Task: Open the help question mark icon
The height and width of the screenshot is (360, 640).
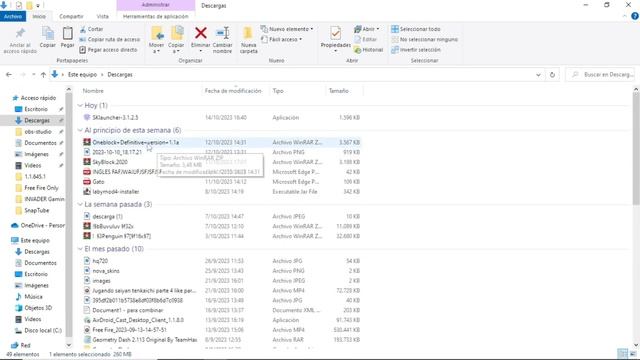Action: pyautogui.click(x=635, y=16)
